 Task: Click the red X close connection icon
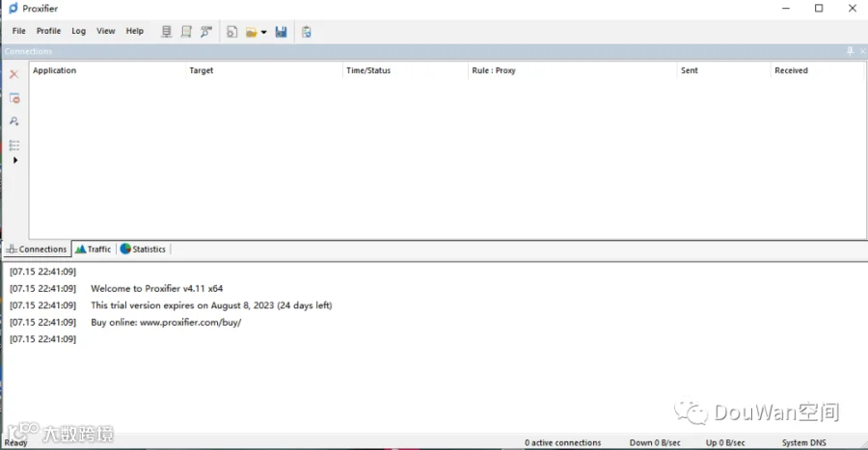tap(14, 74)
